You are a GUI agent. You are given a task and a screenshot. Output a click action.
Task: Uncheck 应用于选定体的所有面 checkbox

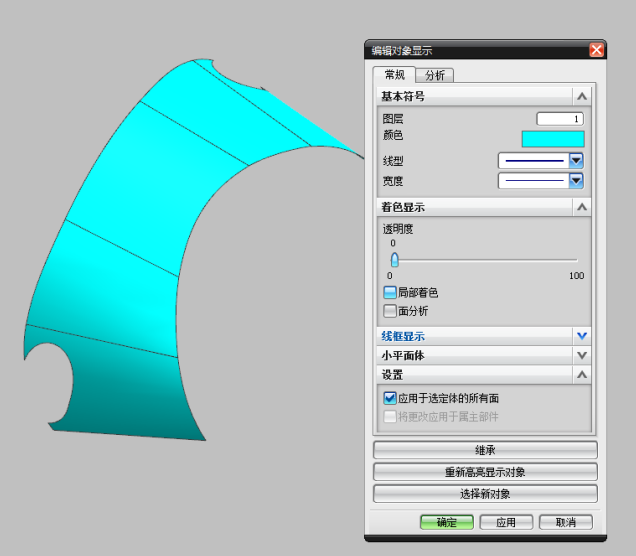click(390, 398)
